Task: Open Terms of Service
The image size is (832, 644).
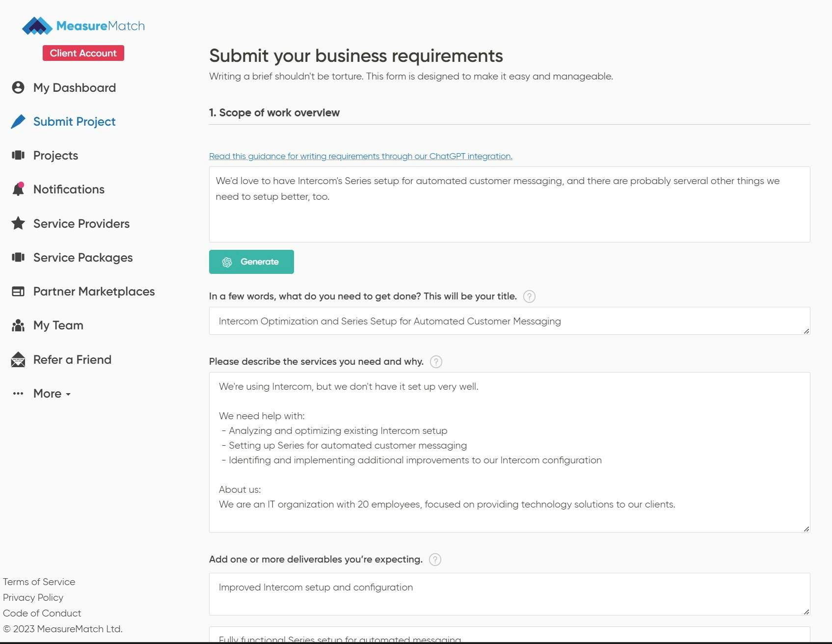Action: (39, 582)
